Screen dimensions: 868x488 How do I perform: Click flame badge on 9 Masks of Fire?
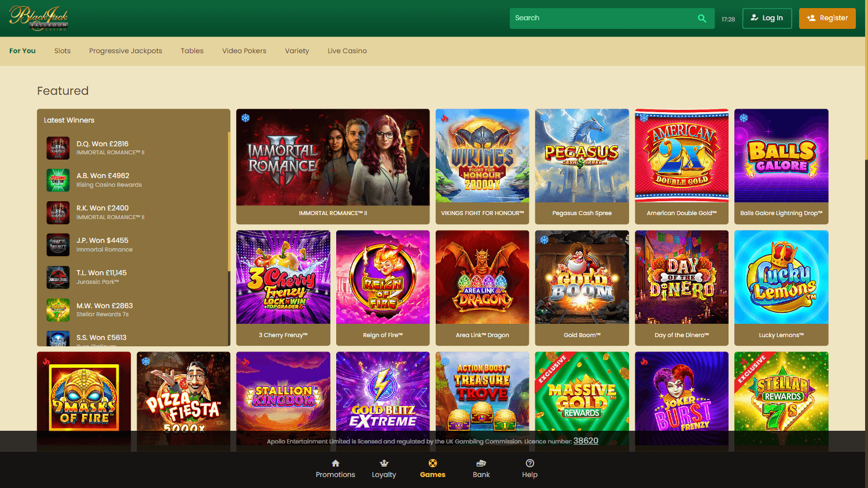(46, 361)
